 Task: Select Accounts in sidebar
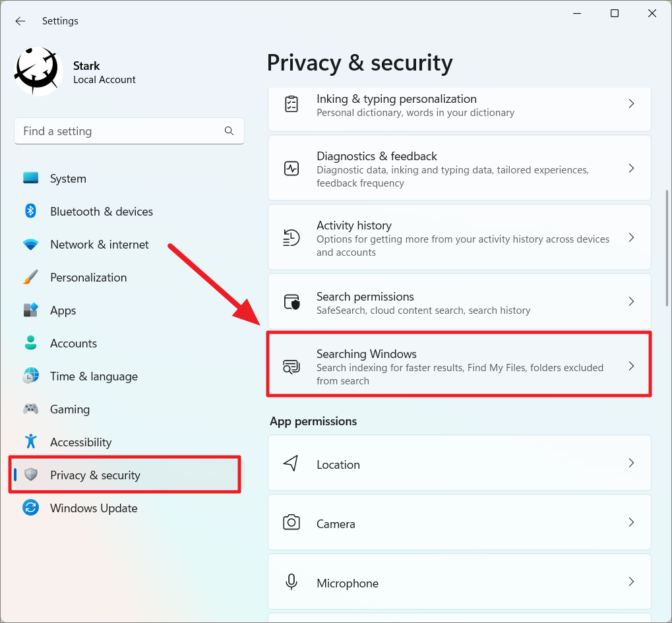click(x=73, y=343)
